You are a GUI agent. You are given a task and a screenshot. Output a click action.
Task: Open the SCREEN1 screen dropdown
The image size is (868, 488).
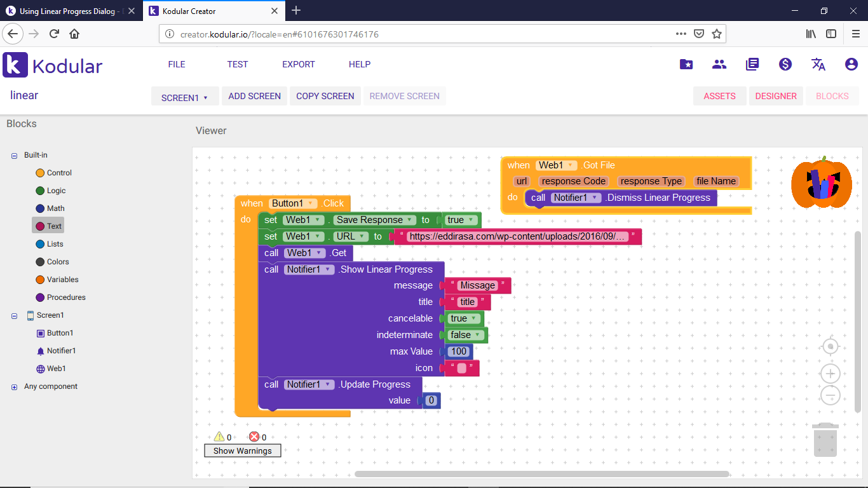tap(185, 97)
